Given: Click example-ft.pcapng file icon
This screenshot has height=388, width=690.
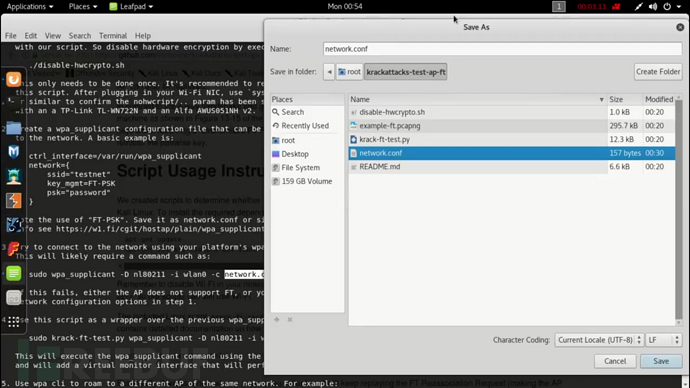Looking at the screenshot, I should click(x=353, y=125).
